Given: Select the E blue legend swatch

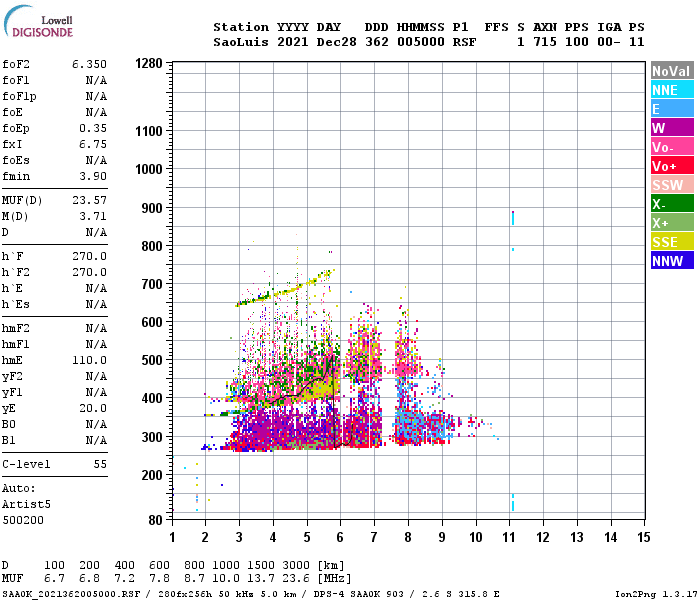Looking at the screenshot, I should 672,109.
